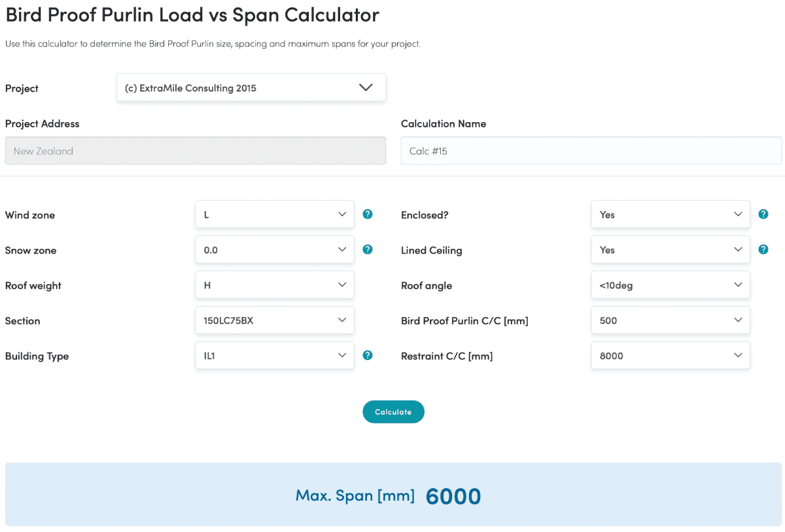Expand the Wind zone dropdown
Image resolution: width=785 pixels, height=532 pixels.
[x=275, y=214]
